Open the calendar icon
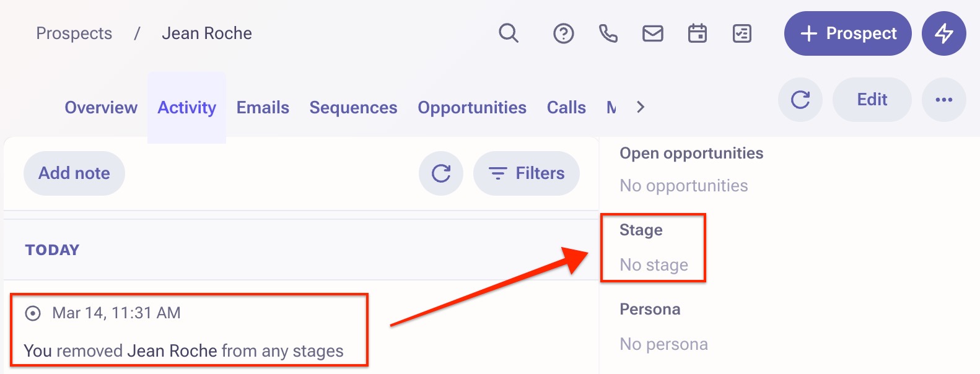 (698, 33)
